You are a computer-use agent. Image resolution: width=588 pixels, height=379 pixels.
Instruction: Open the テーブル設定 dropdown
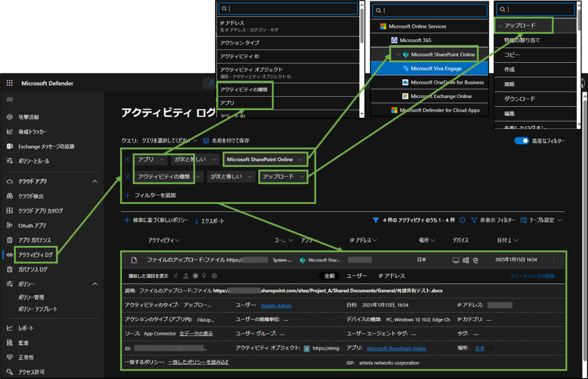(x=541, y=220)
